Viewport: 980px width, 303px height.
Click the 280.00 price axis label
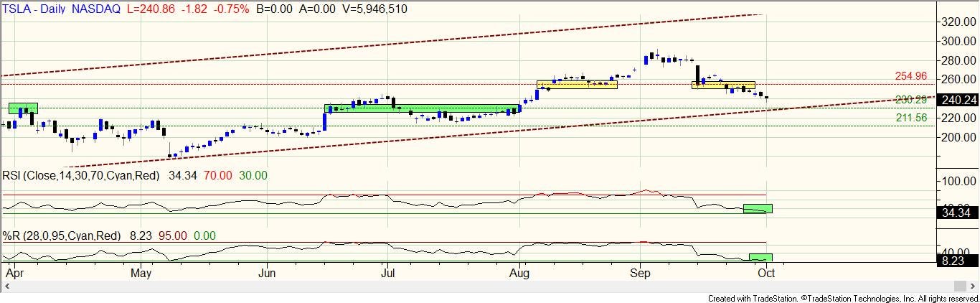958,60
